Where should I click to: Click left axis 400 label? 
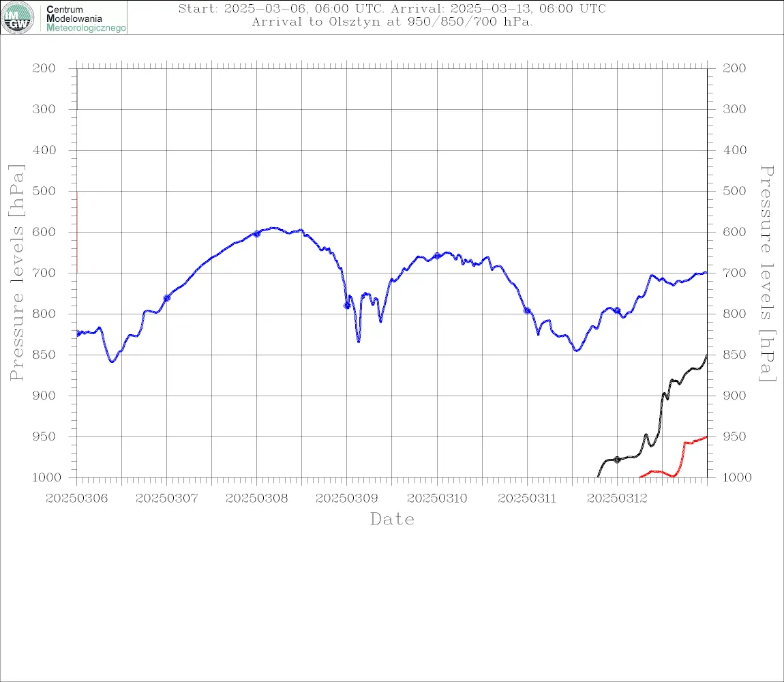click(x=44, y=150)
